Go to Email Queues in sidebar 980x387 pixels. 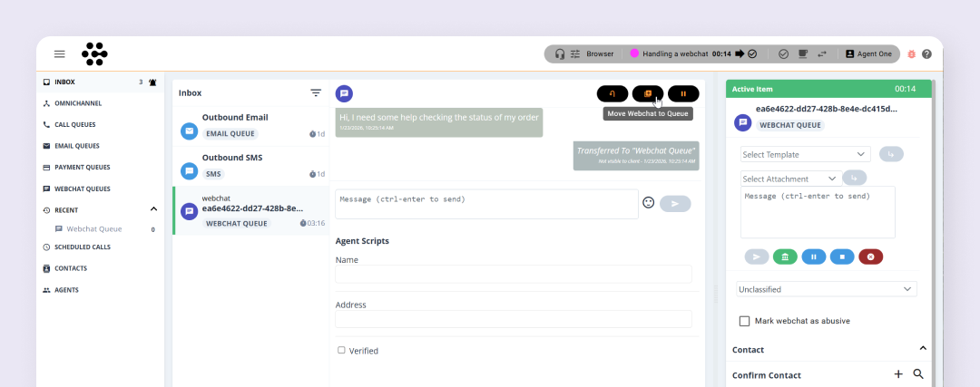pyautogui.click(x=76, y=146)
